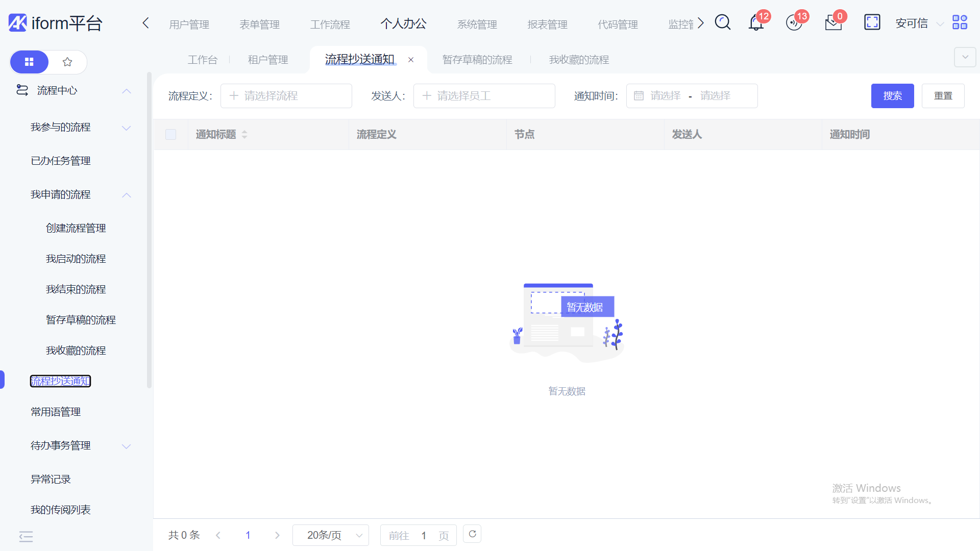This screenshot has width=980, height=551.
Task: Click the 请选择员工 sender input field
Action: click(484, 96)
